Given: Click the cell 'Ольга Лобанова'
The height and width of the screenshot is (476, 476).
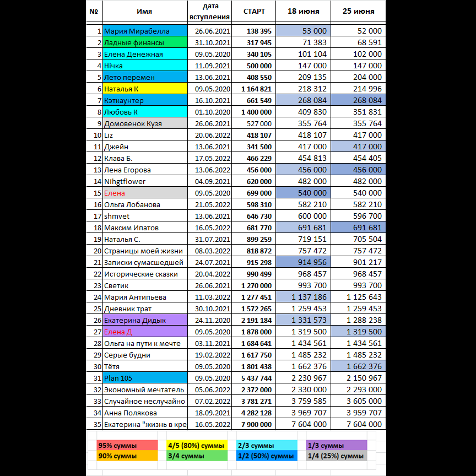Looking at the screenshot, I should 145,204.
